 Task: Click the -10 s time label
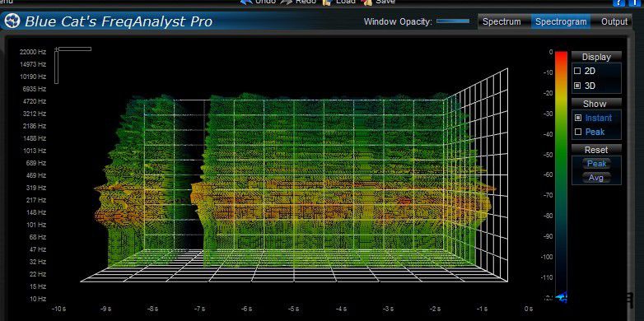tap(58, 309)
